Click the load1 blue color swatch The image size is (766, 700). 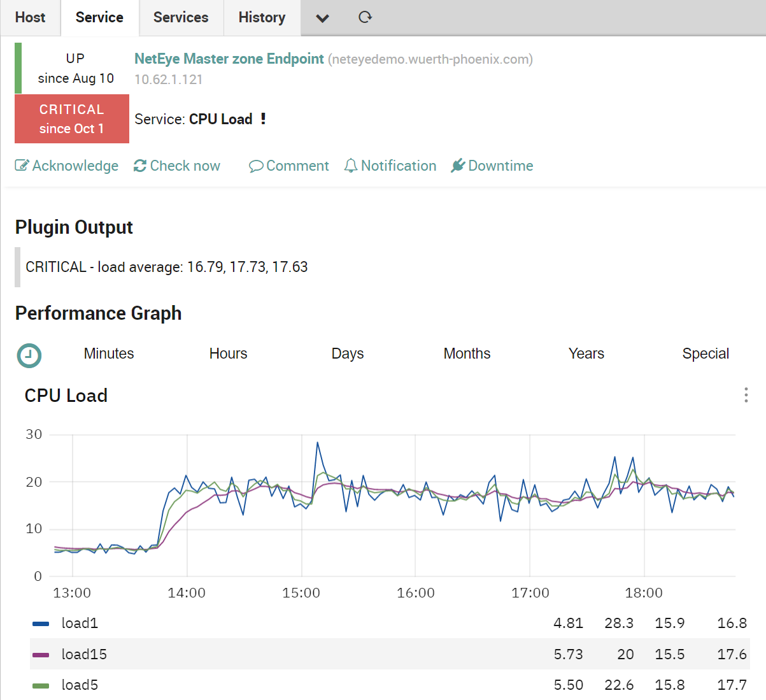click(41, 623)
